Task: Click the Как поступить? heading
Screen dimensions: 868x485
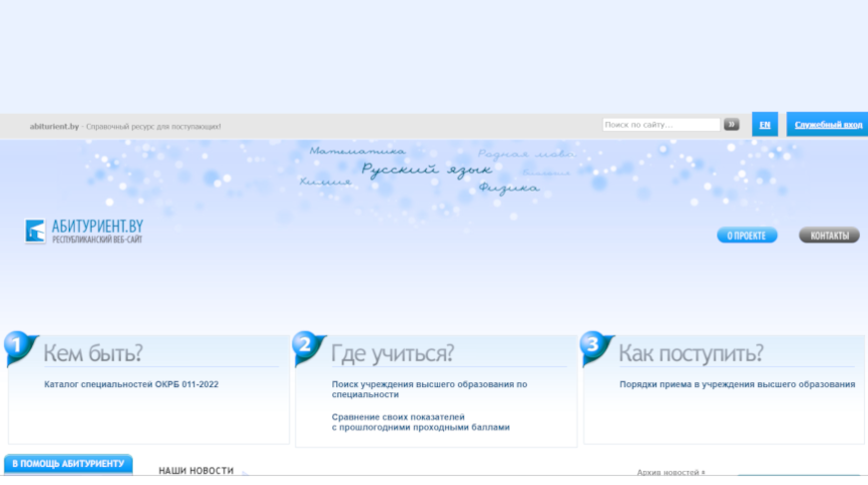Action: coord(690,353)
